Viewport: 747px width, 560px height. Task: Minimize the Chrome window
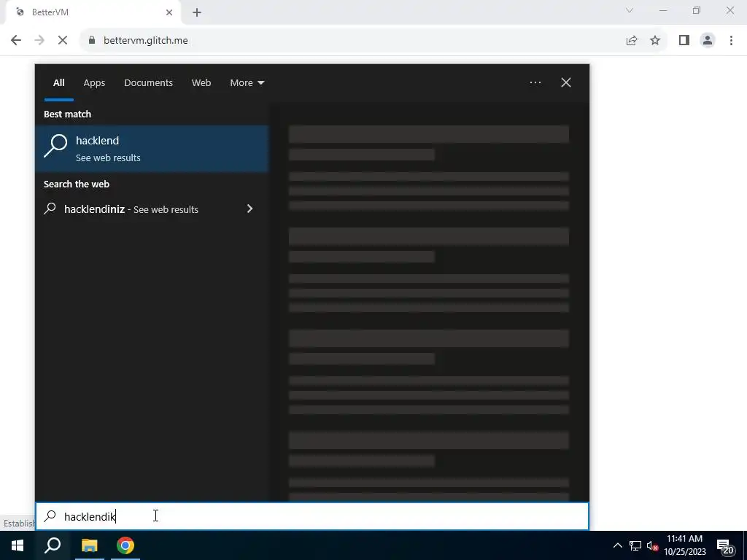[663, 10]
